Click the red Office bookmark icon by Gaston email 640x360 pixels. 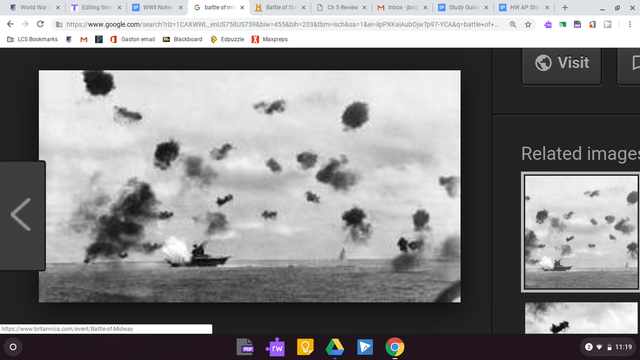(x=113, y=40)
